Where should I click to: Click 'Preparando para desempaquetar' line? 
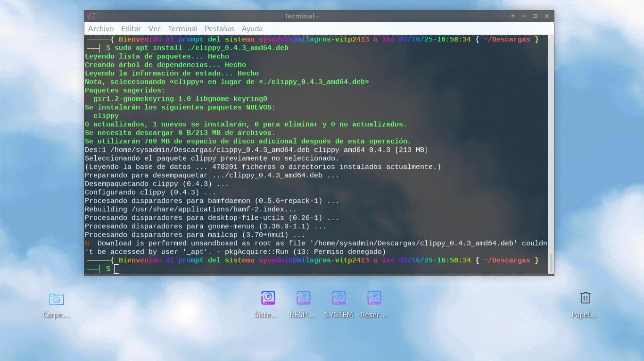212,175
